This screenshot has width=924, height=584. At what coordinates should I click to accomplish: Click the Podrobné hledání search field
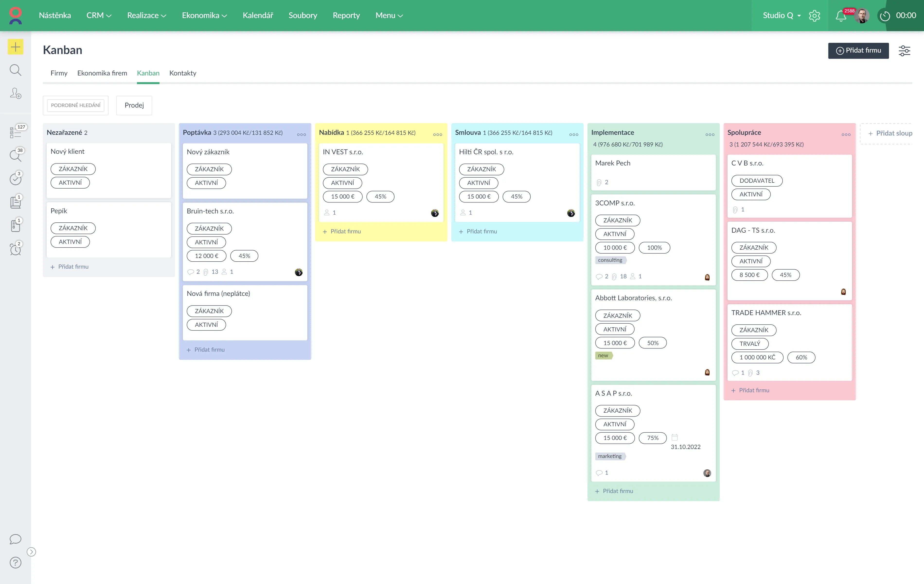[x=76, y=105]
